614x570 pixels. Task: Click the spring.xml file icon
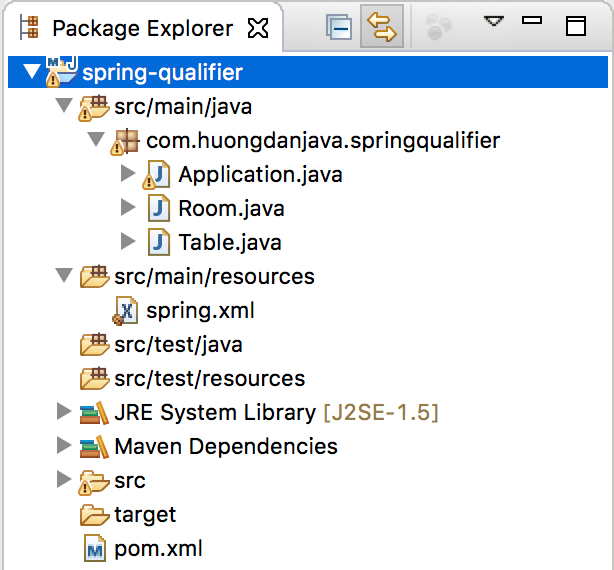click(x=125, y=311)
